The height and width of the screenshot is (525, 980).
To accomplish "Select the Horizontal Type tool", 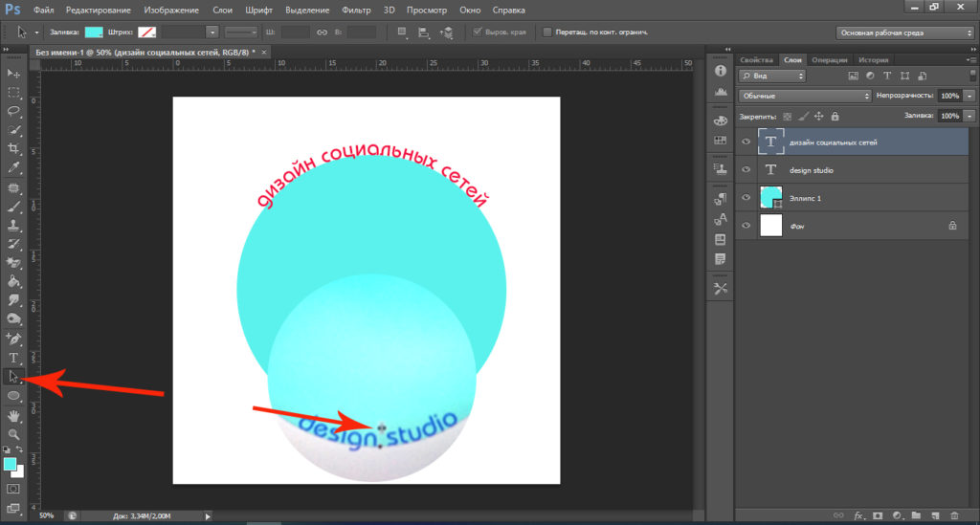I will 14,357.
